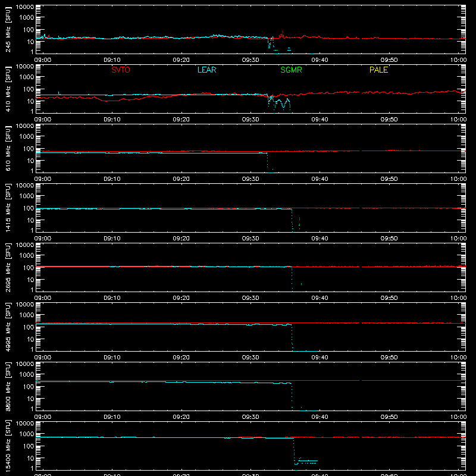Click 09:50 time label under 4995 MHz plot
Image resolution: width=476 pixels, height=476 pixels.
click(389, 358)
